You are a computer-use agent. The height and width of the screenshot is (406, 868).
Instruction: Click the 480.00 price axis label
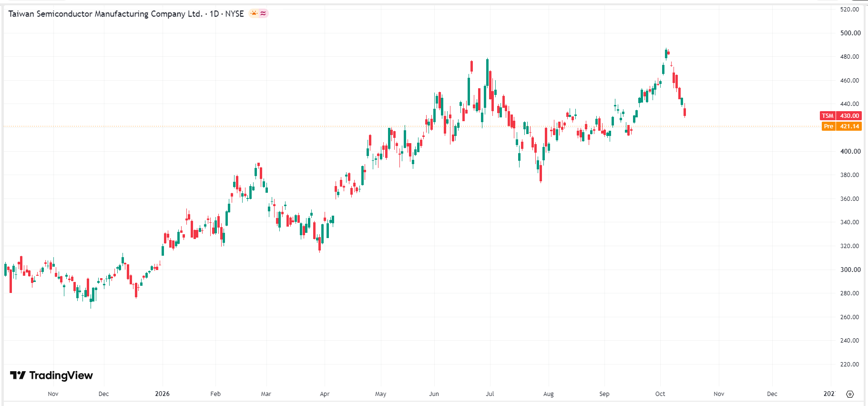tap(850, 57)
